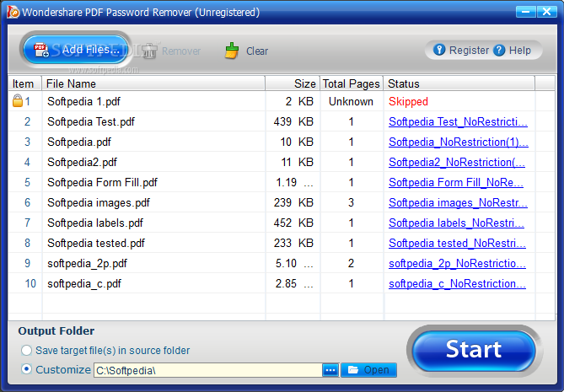Image resolution: width=564 pixels, height=392 pixels.
Task: Open Softpedia labels_NoRestri... link
Action: 456,223
